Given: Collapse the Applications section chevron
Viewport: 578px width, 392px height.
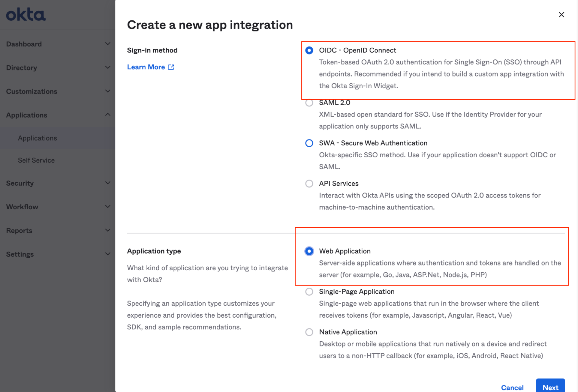Looking at the screenshot, I should (108, 115).
